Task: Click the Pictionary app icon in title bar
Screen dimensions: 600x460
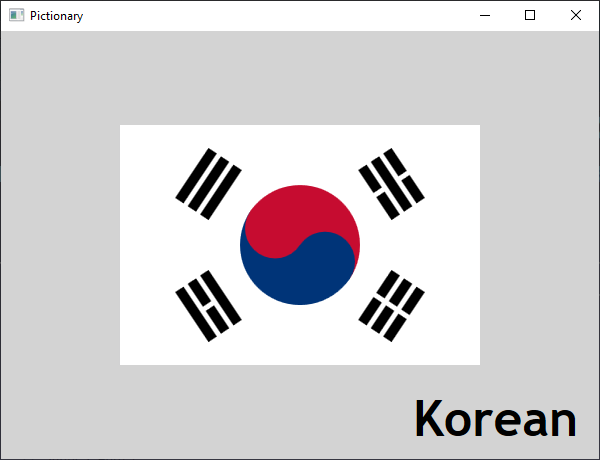Action: (16, 15)
